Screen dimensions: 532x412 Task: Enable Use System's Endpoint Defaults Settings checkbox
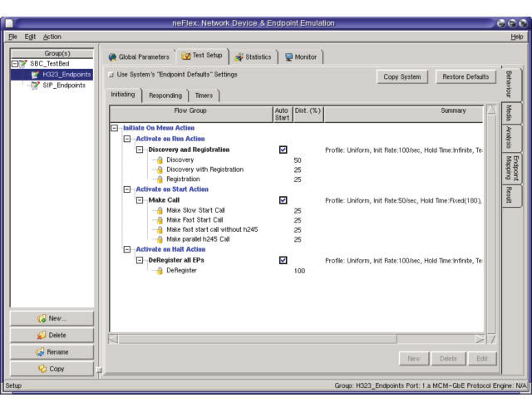point(111,75)
